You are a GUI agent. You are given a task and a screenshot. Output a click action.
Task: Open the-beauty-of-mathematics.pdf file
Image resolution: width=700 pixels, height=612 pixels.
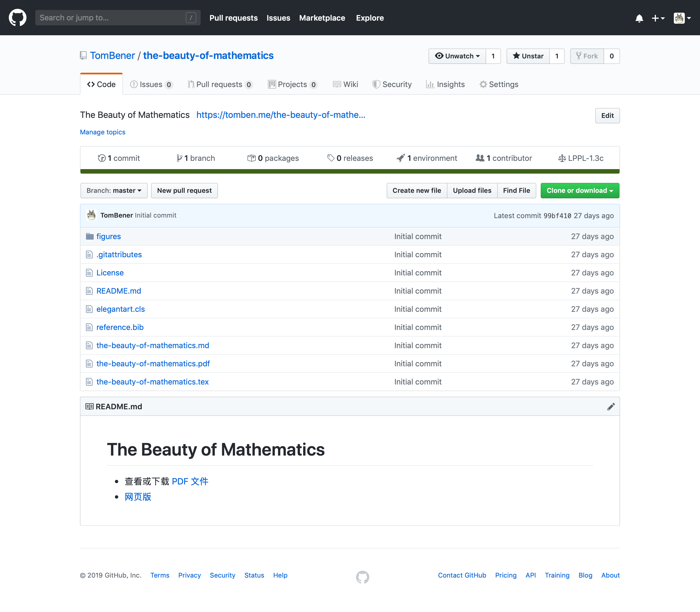point(153,364)
